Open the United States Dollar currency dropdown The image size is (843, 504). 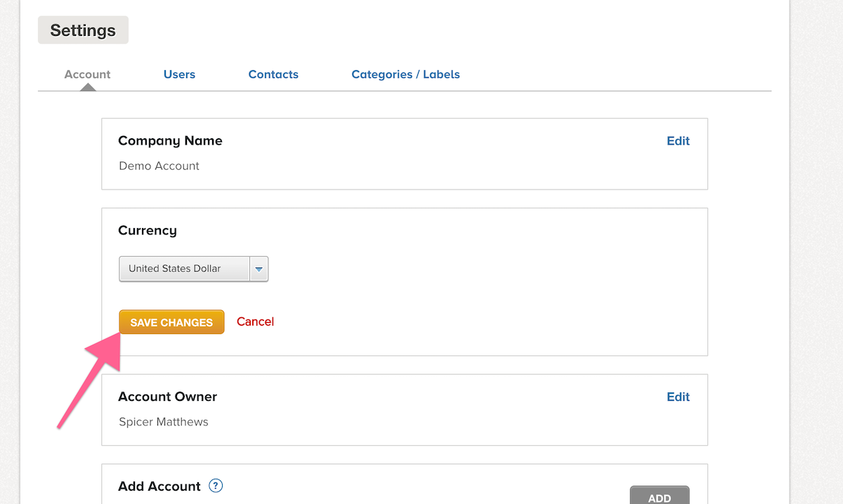(x=194, y=269)
